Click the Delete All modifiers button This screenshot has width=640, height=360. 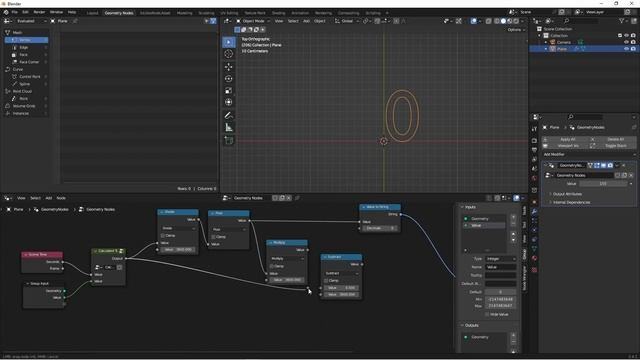(x=613, y=139)
